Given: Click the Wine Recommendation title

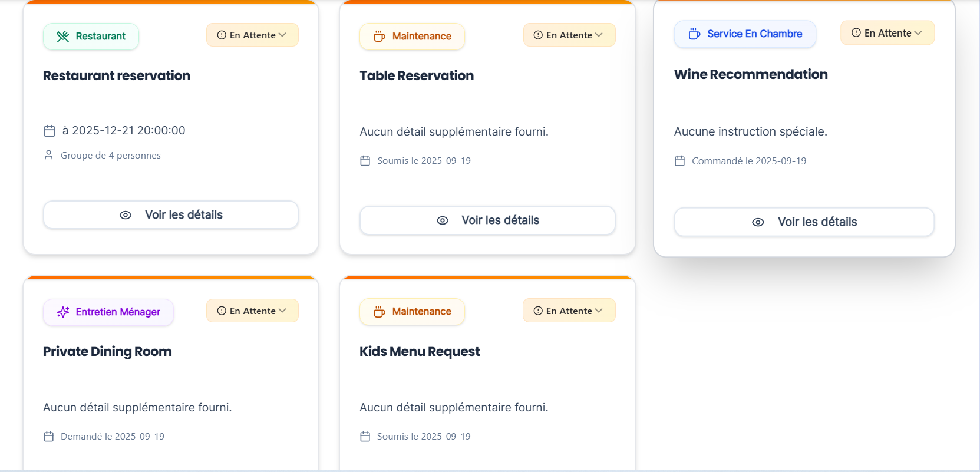Looking at the screenshot, I should point(751,75).
